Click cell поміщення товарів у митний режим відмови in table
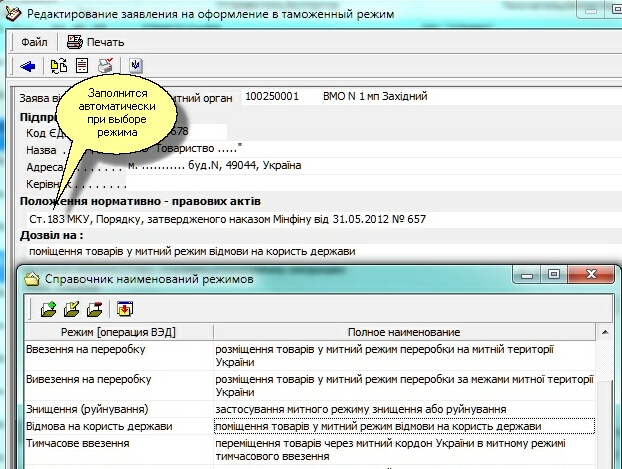Viewport: 622px width, 469px height. (x=404, y=427)
